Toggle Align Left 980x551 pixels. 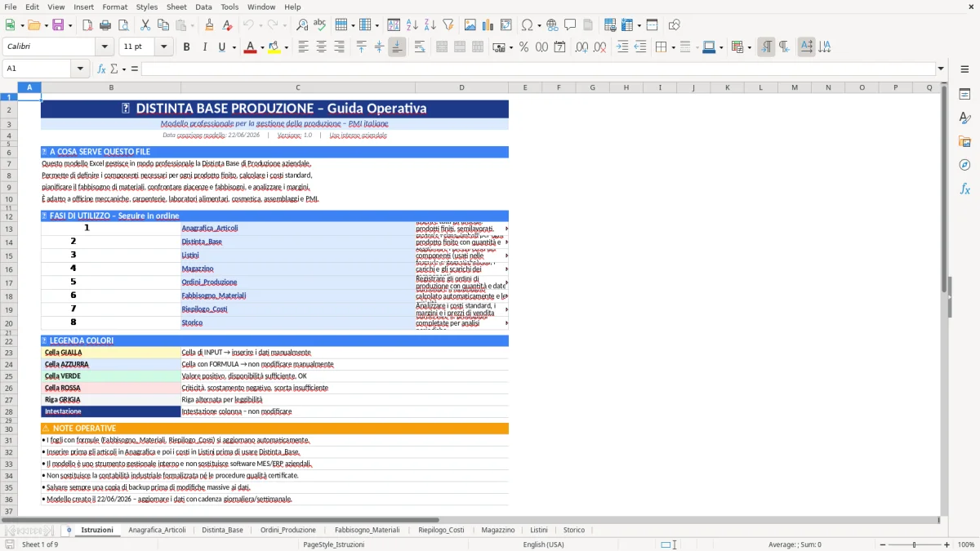pos(303,47)
